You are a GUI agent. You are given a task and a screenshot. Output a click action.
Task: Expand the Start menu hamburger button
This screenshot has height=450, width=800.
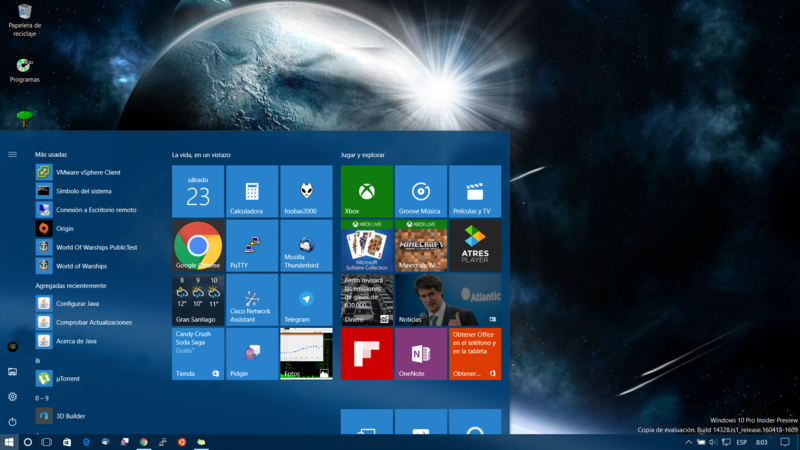tap(12, 154)
